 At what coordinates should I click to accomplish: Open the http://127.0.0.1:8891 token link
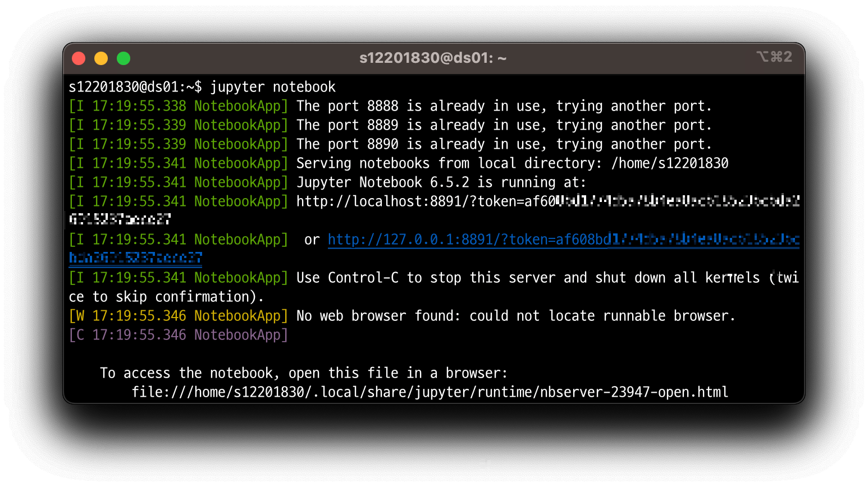563,240
